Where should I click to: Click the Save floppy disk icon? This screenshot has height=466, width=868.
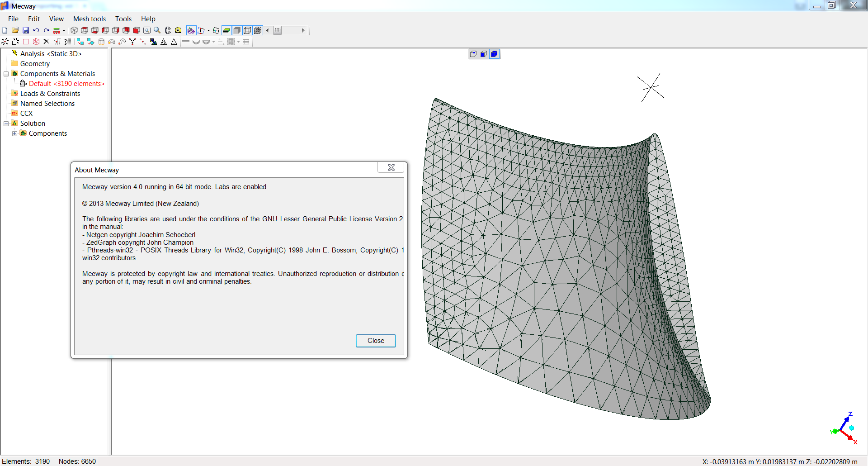[x=26, y=30]
